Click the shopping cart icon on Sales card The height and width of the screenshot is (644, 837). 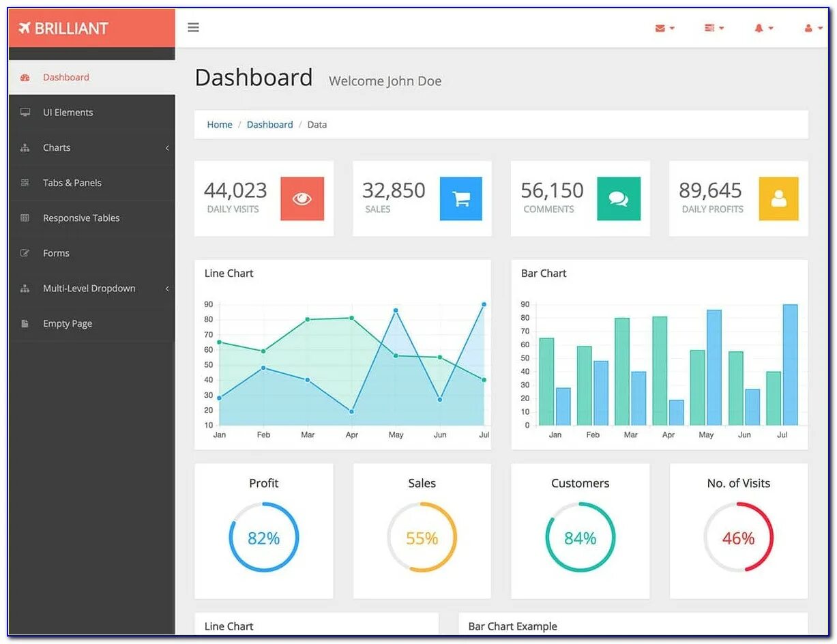(x=460, y=199)
